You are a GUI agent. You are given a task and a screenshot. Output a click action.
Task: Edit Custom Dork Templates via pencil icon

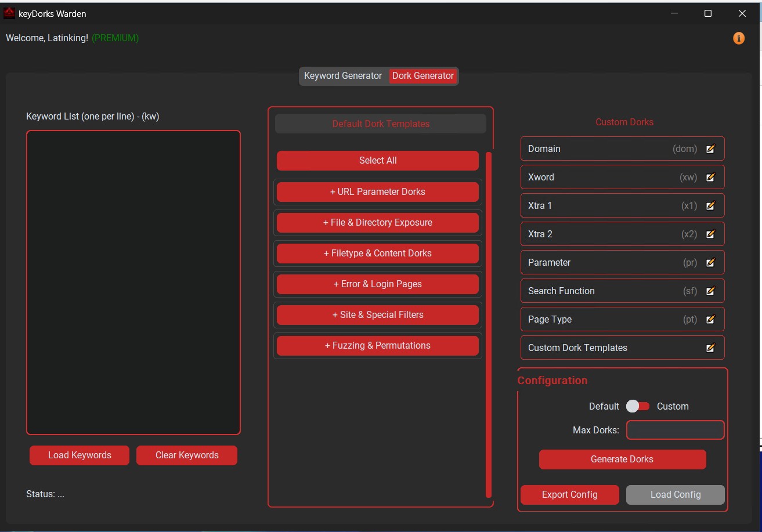click(710, 348)
